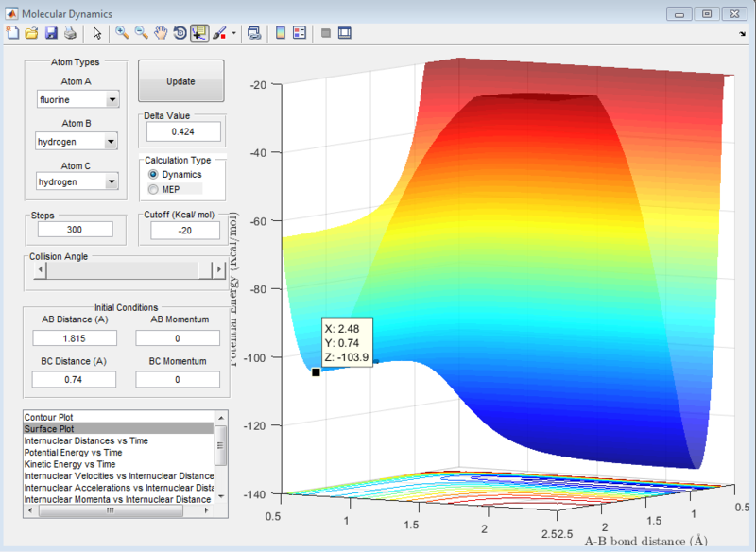Select the Dynamics calculation type
The height and width of the screenshot is (552, 756).
click(153, 175)
